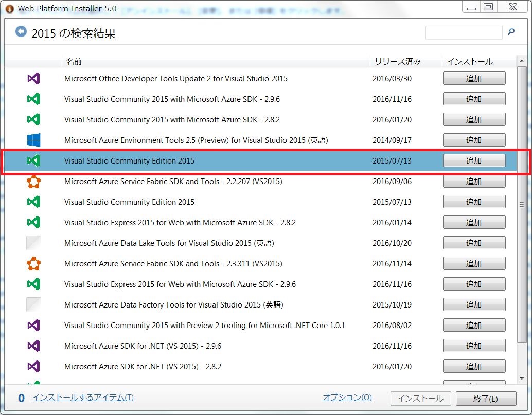532x415 pixels.
Task: Click icon for VS Community 2015 Azure SDK 2.9.6
Action: pyautogui.click(x=33, y=99)
